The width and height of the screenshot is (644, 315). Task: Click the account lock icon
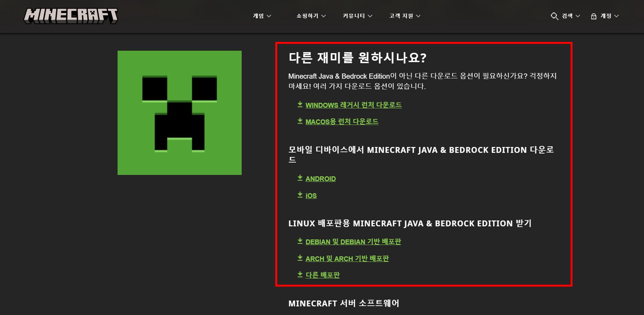594,16
